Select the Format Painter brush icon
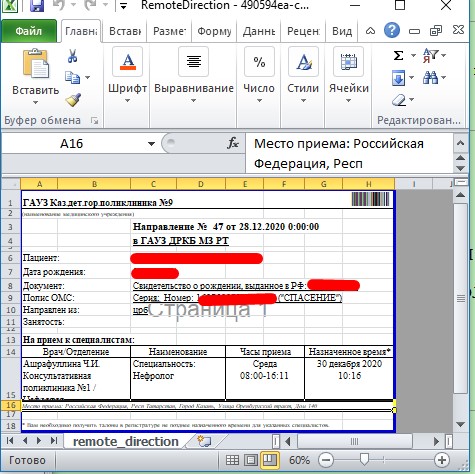Screen dimensions: 475x474 tap(73, 99)
